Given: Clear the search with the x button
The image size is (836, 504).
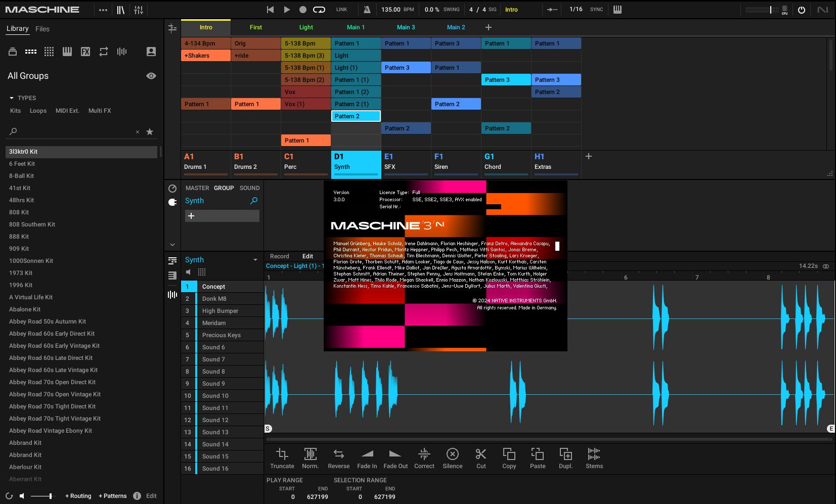Looking at the screenshot, I should 138,132.
